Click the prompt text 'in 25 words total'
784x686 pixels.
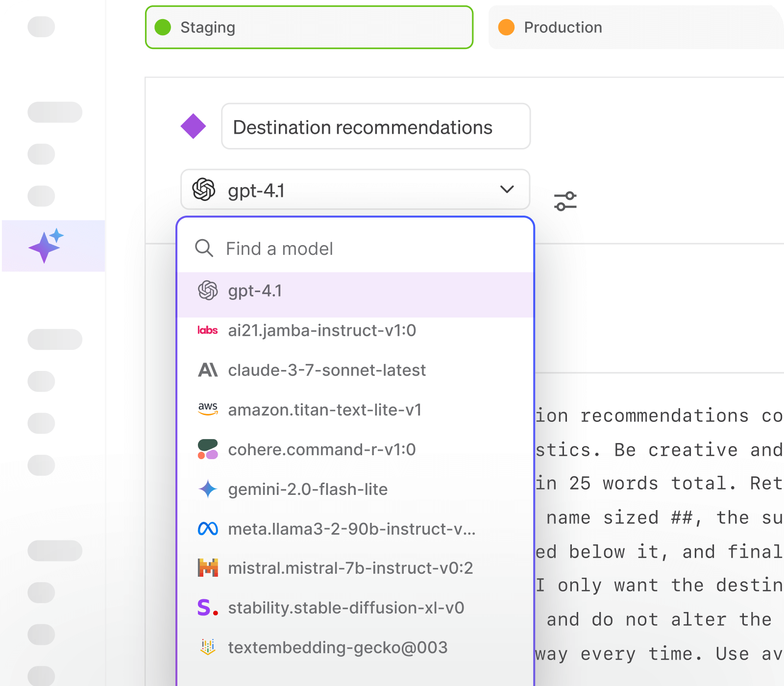[x=636, y=484]
